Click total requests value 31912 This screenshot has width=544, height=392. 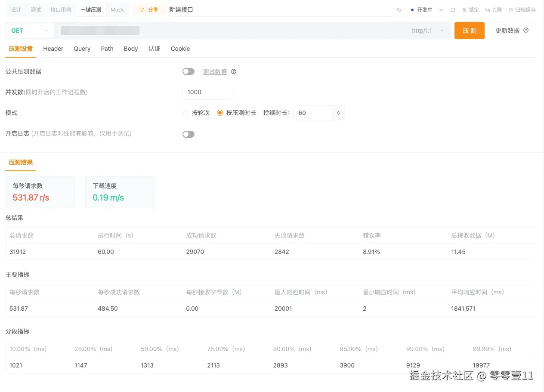click(x=18, y=252)
